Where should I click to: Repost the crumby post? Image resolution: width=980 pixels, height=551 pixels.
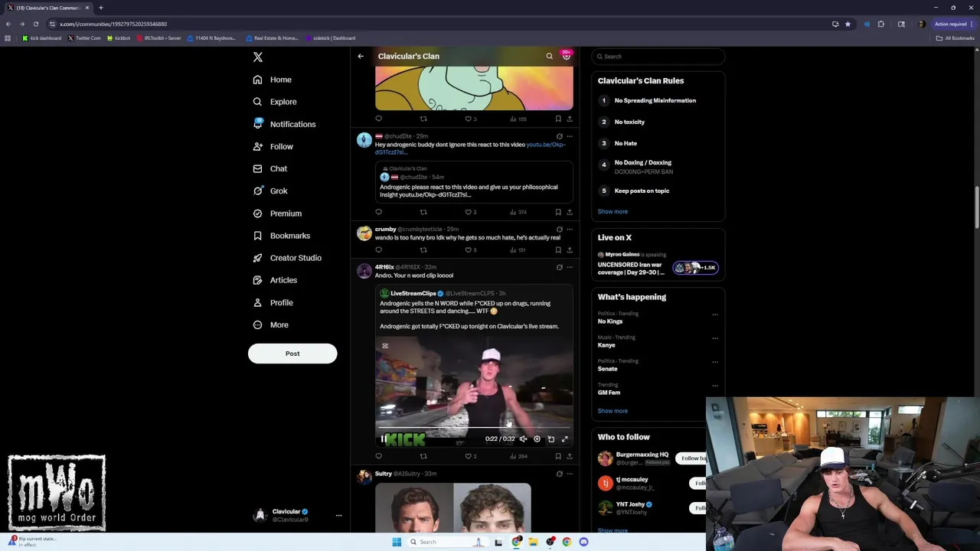[x=423, y=249]
